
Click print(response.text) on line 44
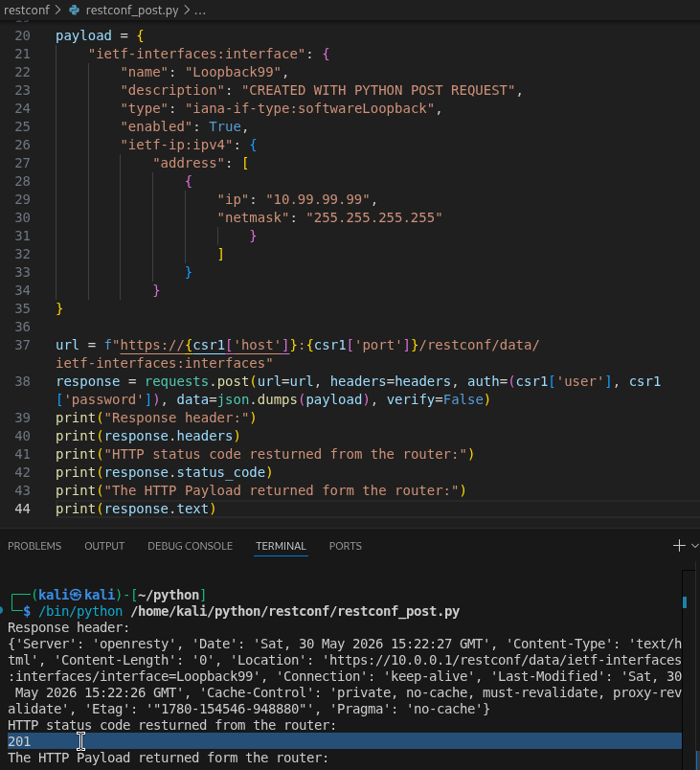click(x=135, y=509)
